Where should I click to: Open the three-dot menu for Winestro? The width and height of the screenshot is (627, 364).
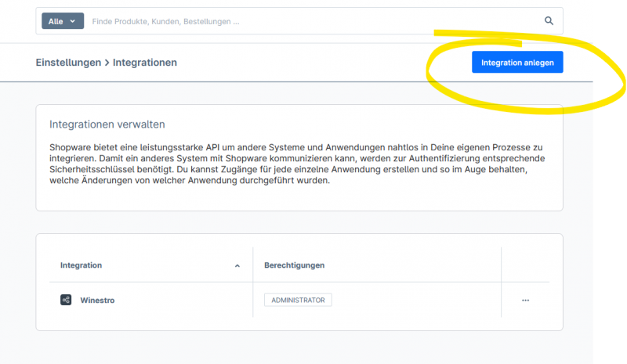point(525,300)
